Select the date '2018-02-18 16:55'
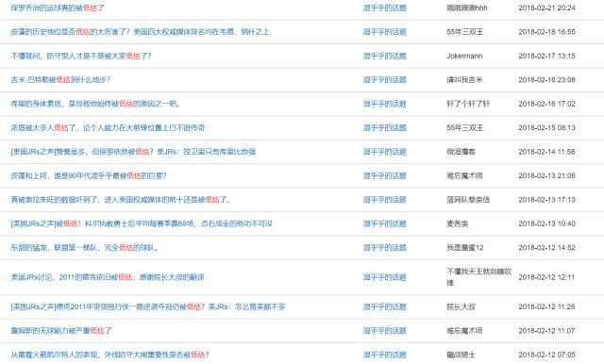The image size is (604, 364). (x=547, y=31)
